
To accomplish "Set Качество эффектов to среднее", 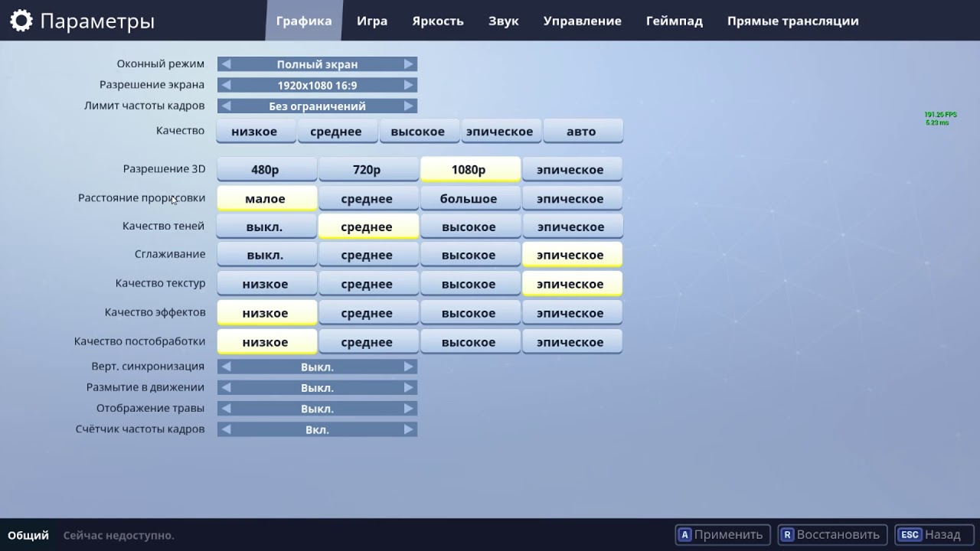I will tap(367, 313).
